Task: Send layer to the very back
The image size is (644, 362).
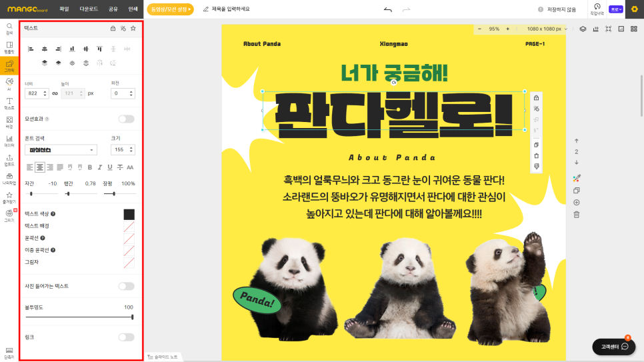Action: 86,63
